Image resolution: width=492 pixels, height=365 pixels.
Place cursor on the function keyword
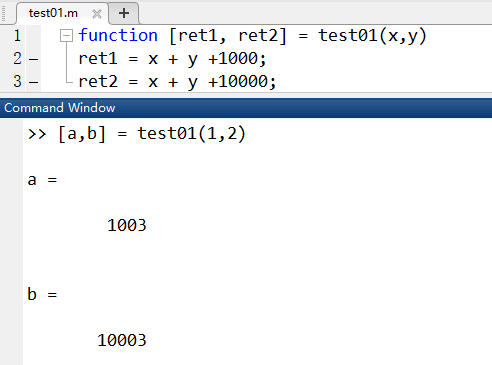click(x=118, y=35)
